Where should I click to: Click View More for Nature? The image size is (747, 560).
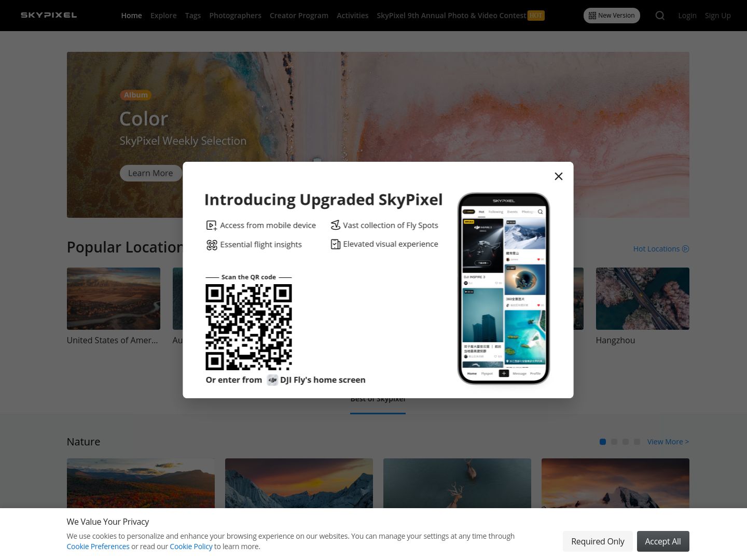pyautogui.click(x=668, y=442)
